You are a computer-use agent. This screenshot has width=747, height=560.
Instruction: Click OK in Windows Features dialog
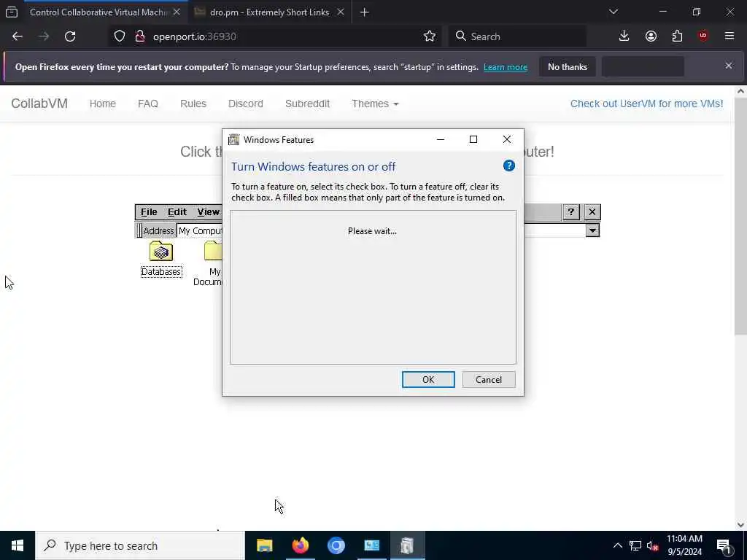point(428,379)
